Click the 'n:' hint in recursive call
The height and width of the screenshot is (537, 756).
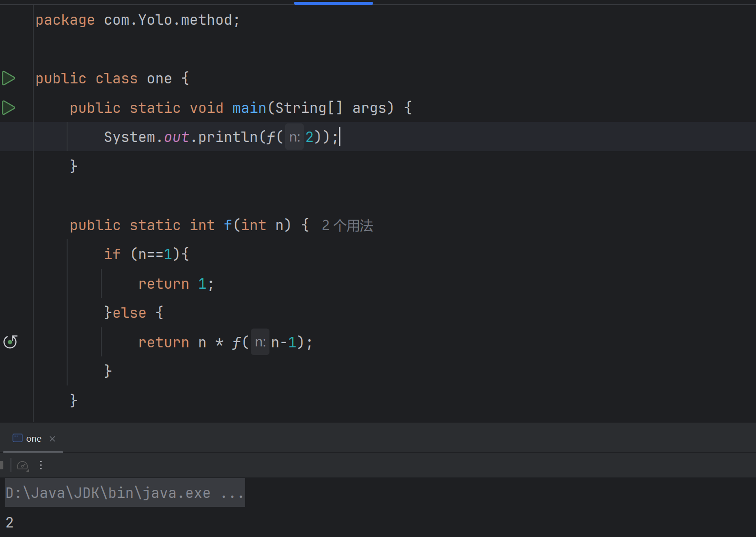260,342
